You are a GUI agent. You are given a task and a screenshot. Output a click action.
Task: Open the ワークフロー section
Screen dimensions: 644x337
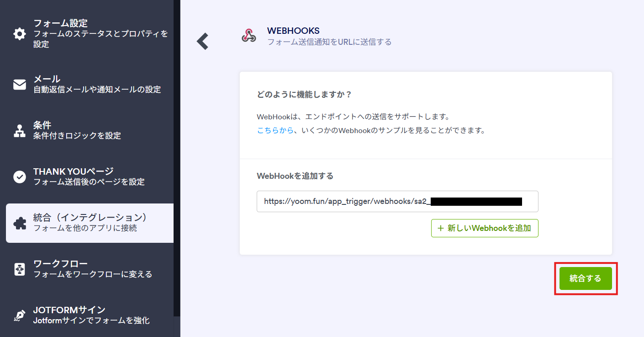90,269
